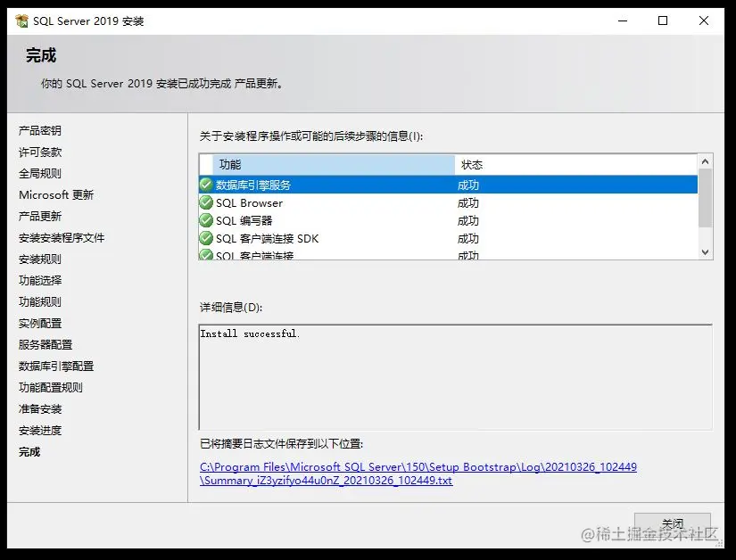Screen dimensions: 736x560
Task: Click 功能规则 step in sidebar
Action: point(40,301)
